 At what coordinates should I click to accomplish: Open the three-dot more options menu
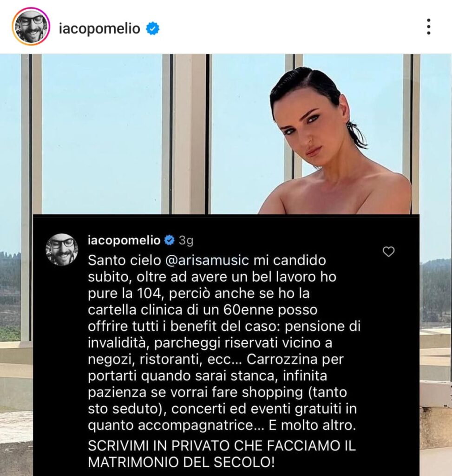[428, 26]
